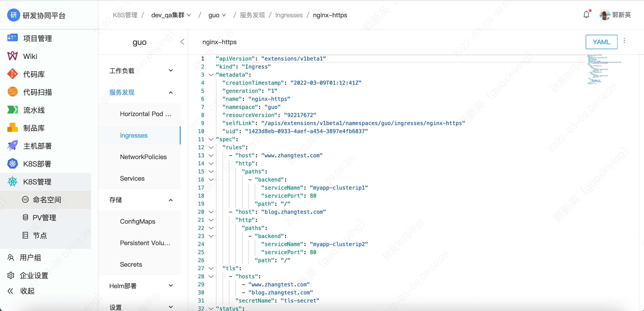Image resolution: width=644 pixels, height=311 pixels.
Task: Open ConfigMaps under storage
Action: (x=137, y=221)
